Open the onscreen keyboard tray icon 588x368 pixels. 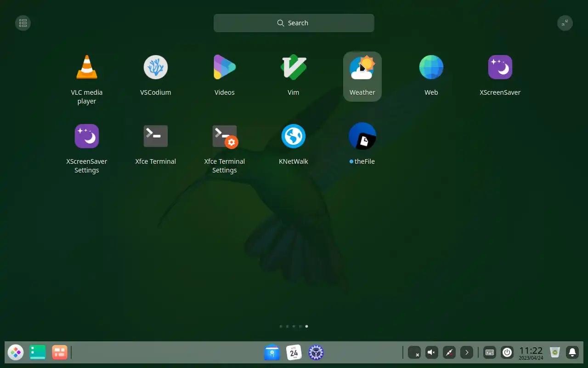pos(490,353)
